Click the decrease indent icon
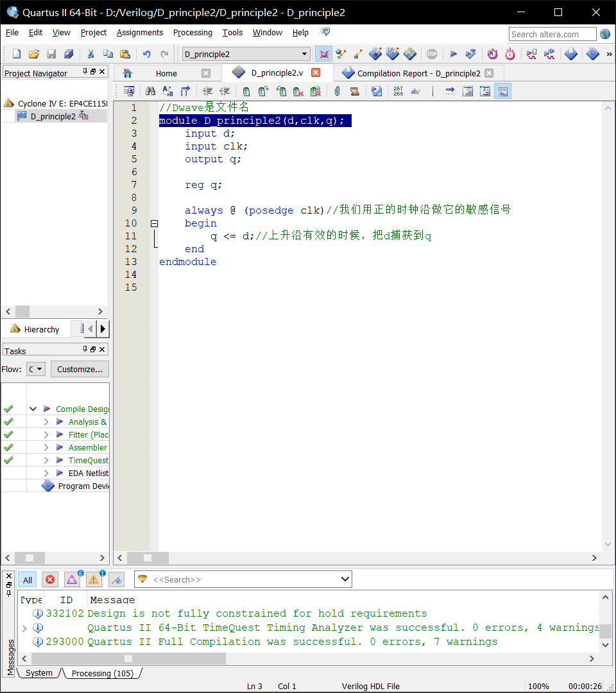This screenshot has height=693, width=616. click(225, 91)
